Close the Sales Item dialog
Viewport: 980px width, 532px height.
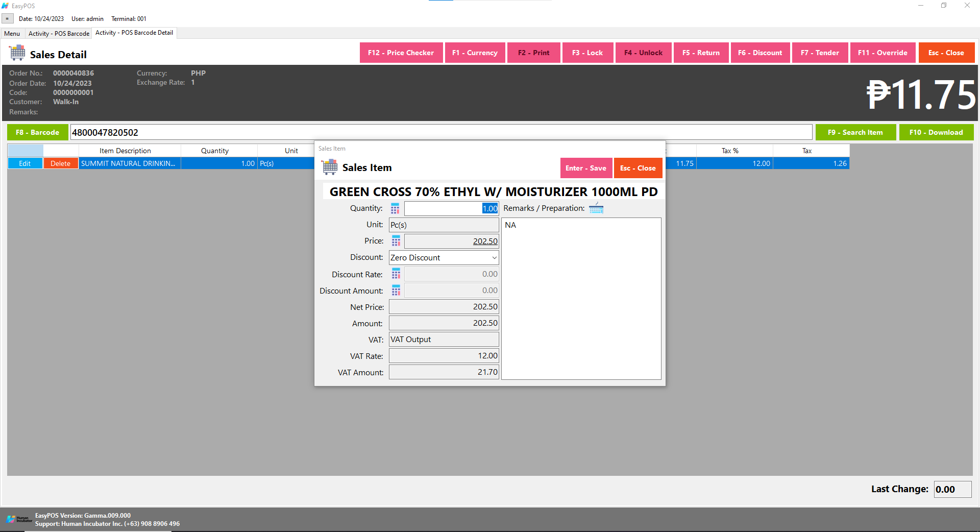[x=638, y=168]
